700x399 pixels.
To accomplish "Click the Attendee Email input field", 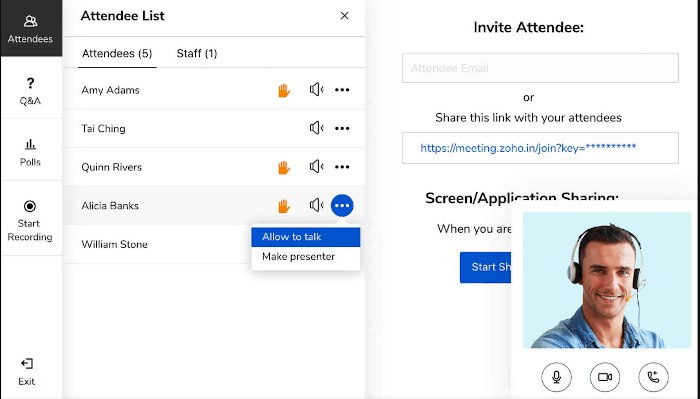I will click(x=540, y=68).
